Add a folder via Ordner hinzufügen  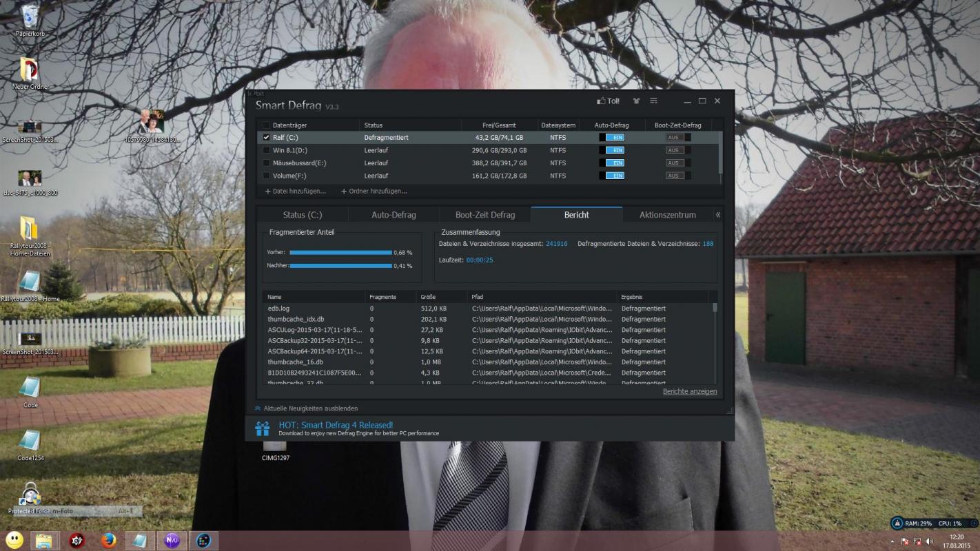point(374,191)
